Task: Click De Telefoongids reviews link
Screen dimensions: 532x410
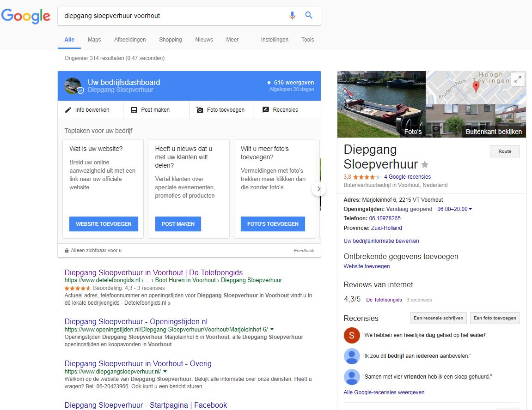Action: [x=384, y=300]
